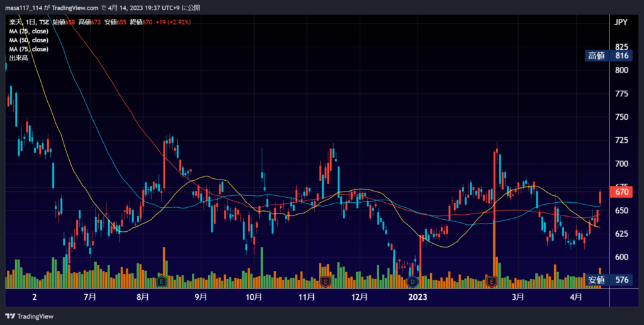Click the 800 price axis value

622,71
